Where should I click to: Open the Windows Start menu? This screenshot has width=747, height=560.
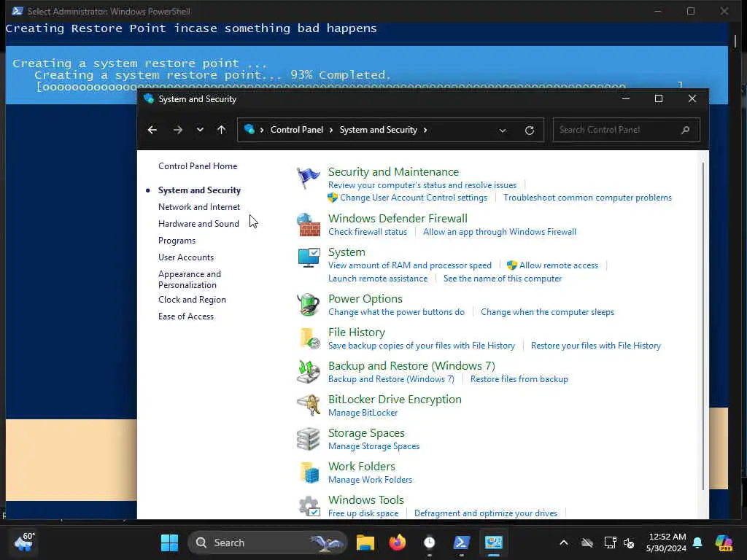169,542
